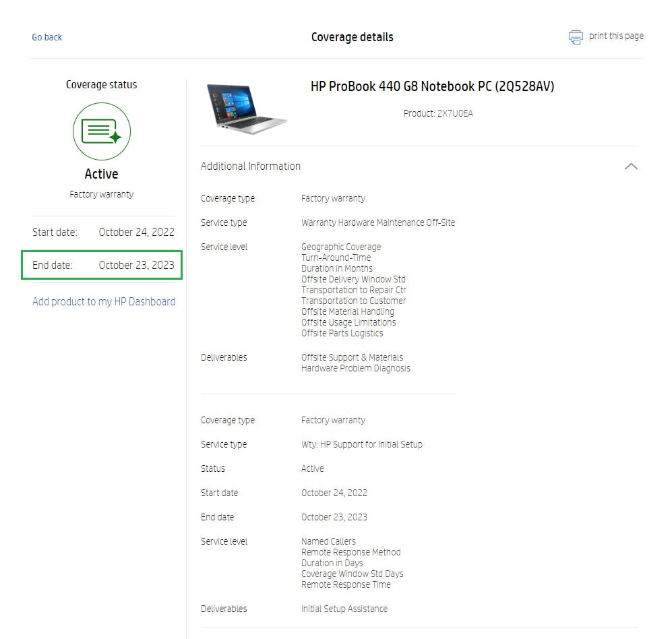Select the Warranty Hardware Maintenance Off-Site service type
Viewport: 672px width, 639px height.
click(x=377, y=222)
